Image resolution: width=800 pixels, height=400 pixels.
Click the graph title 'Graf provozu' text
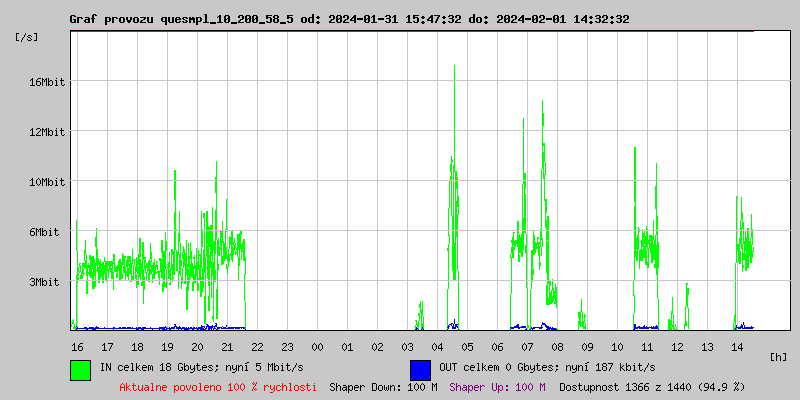(x=112, y=19)
